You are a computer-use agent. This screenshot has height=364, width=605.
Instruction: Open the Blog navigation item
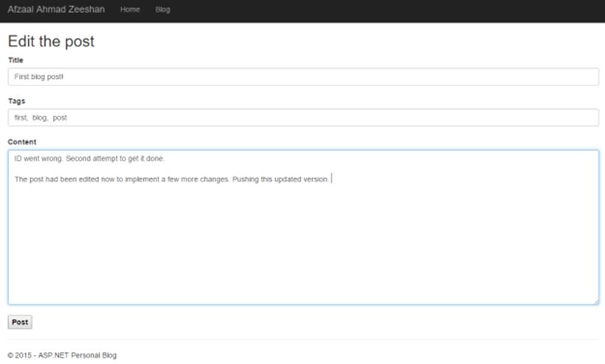coord(162,10)
